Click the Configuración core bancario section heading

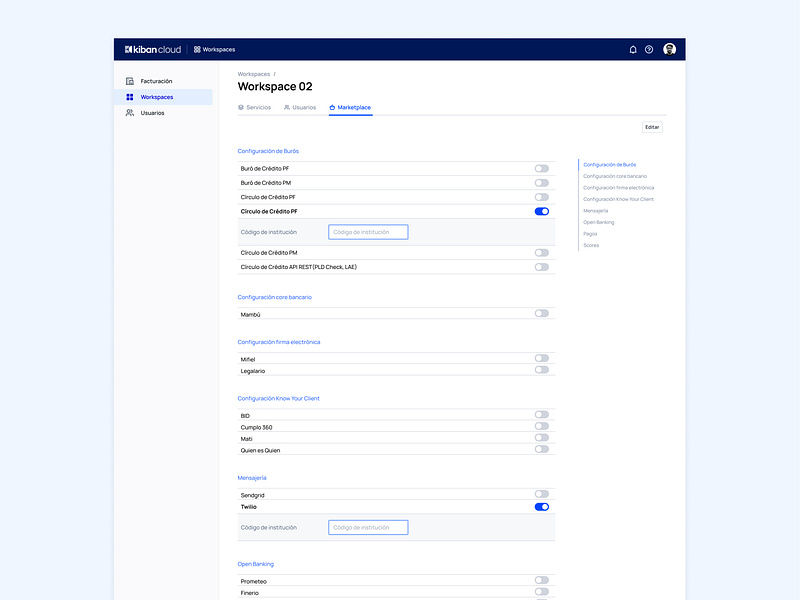(x=274, y=297)
